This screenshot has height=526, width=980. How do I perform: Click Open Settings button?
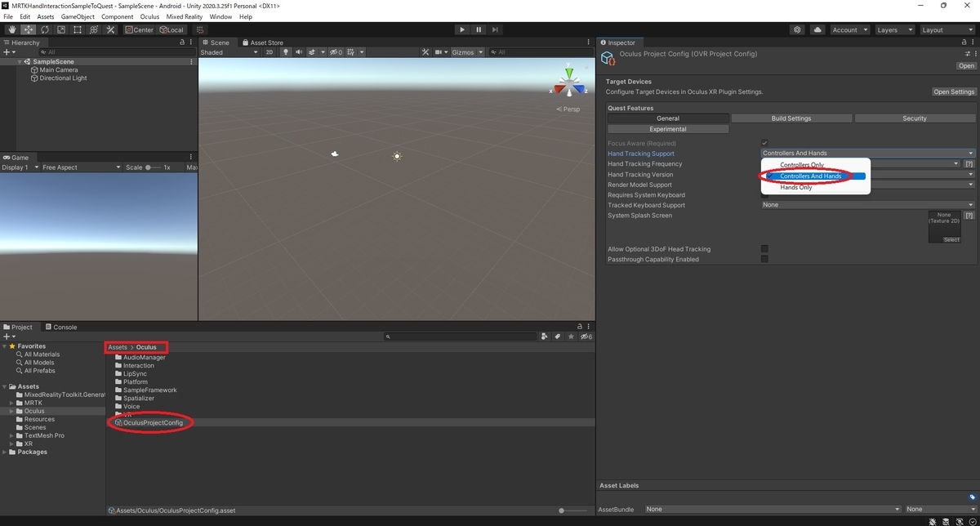pyautogui.click(x=954, y=92)
